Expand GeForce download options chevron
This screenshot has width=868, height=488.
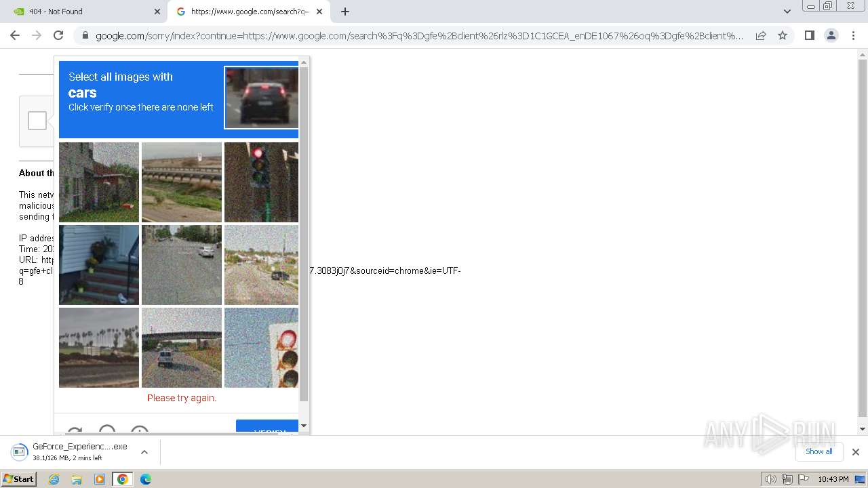pos(144,451)
